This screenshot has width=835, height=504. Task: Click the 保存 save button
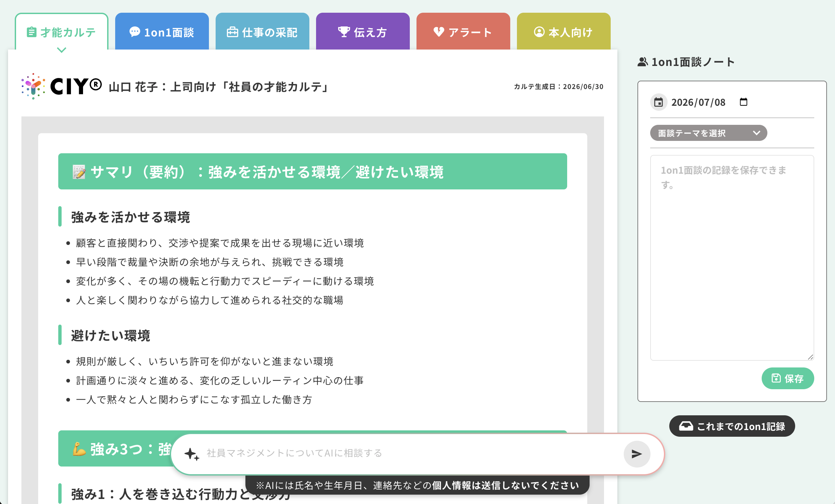[787, 379]
